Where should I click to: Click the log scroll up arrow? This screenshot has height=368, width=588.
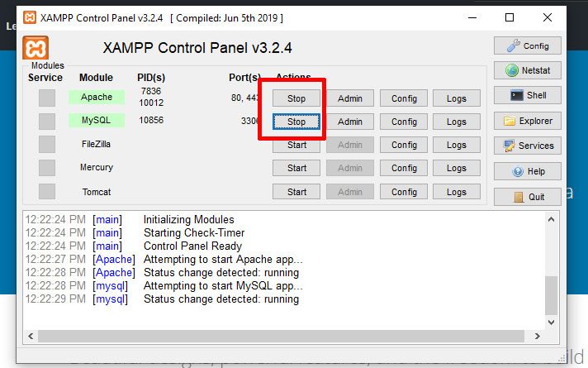pyautogui.click(x=552, y=219)
